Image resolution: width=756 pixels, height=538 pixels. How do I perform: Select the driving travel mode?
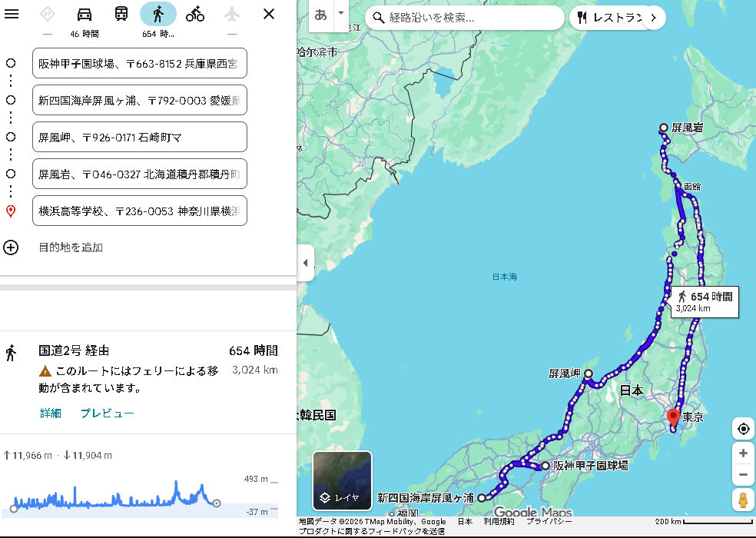(85, 14)
